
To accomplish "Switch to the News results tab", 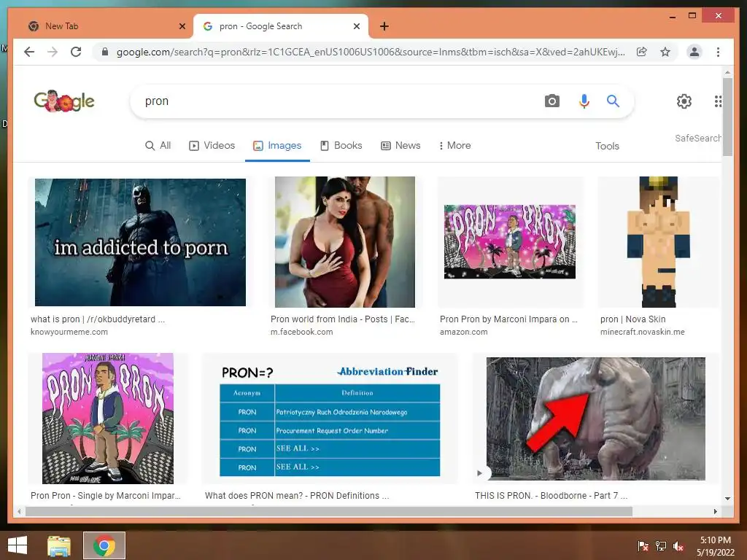I will (400, 145).
